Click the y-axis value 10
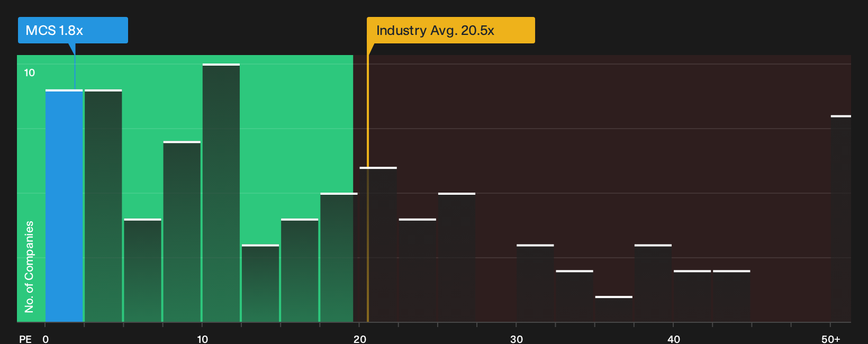The height and width of the screenshot is (344, 868). coord(30,73)
